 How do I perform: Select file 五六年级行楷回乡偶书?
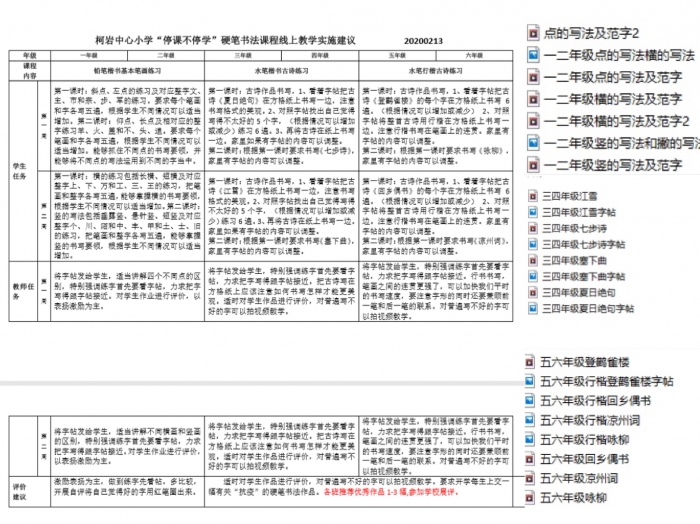[x=592, y=402]
